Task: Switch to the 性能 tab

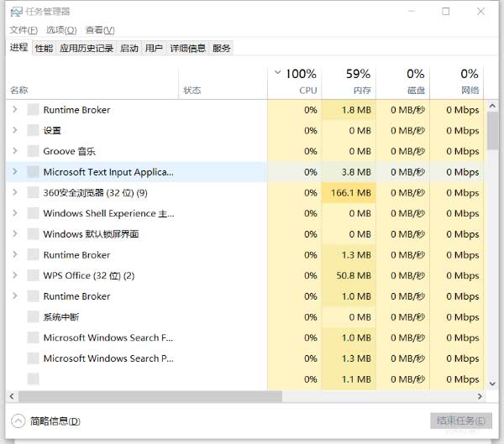Action: (x=44, y=49)
